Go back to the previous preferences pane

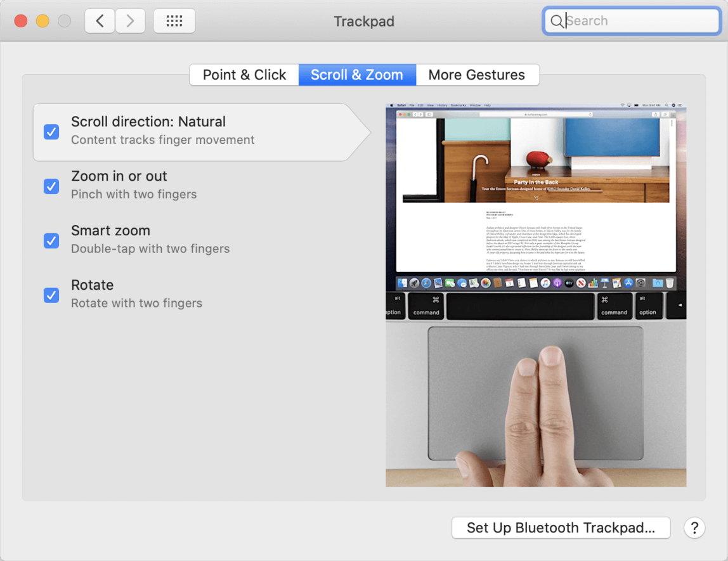coord(100,21)
